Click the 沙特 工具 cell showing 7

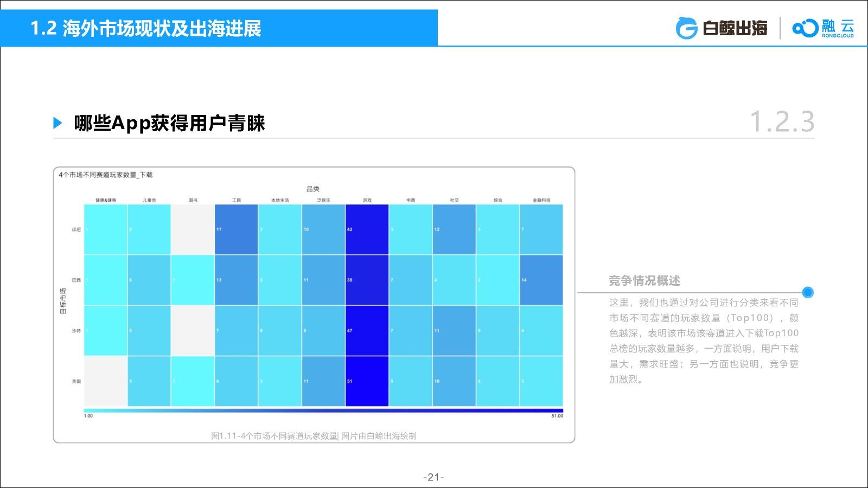[x=237, y=331]
